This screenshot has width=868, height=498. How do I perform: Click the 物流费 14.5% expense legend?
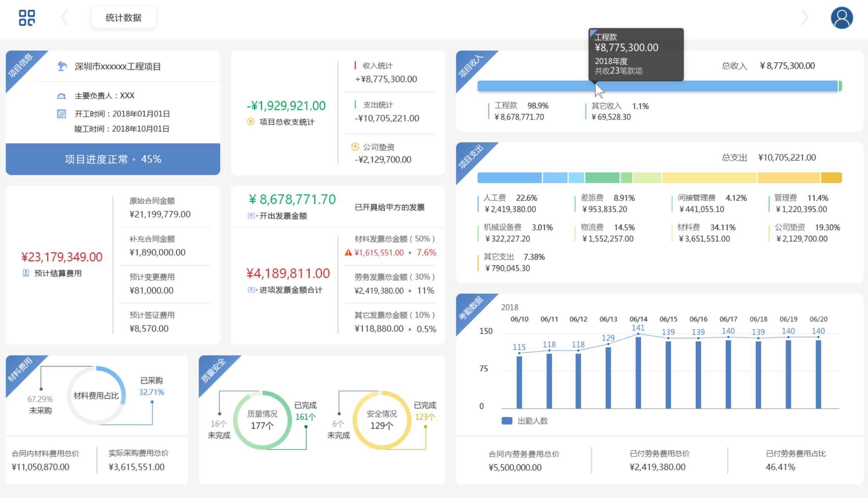click(x=604, y=233)
